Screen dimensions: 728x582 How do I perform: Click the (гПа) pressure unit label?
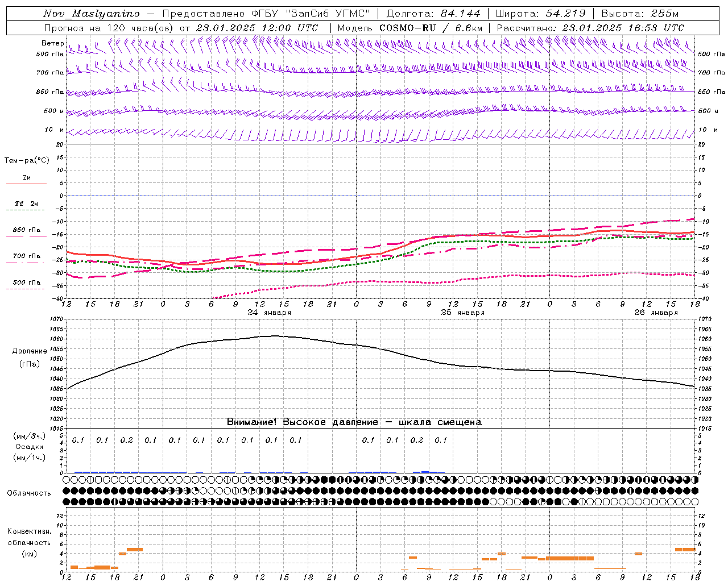click(30, 364)
